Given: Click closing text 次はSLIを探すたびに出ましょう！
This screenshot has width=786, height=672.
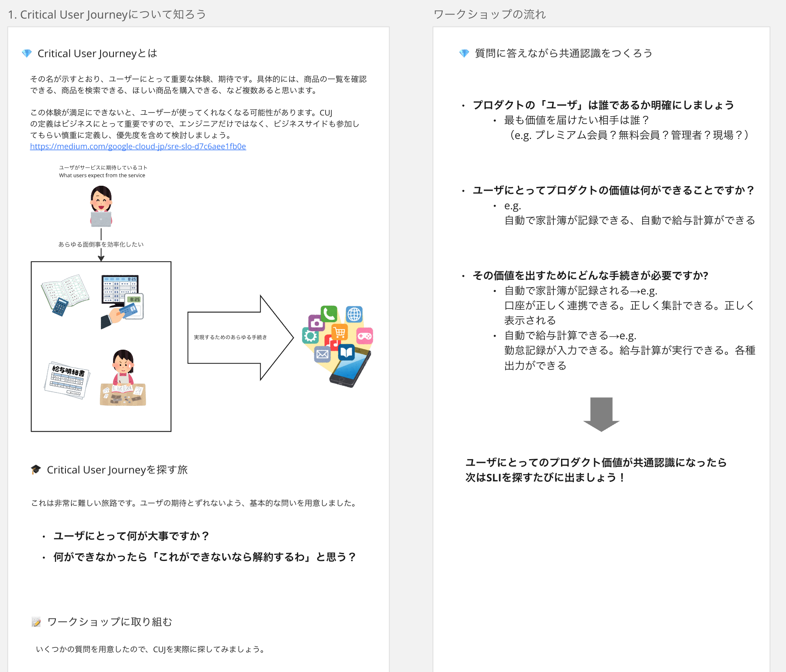Looking at the screenshot, I should pos(546,477).
